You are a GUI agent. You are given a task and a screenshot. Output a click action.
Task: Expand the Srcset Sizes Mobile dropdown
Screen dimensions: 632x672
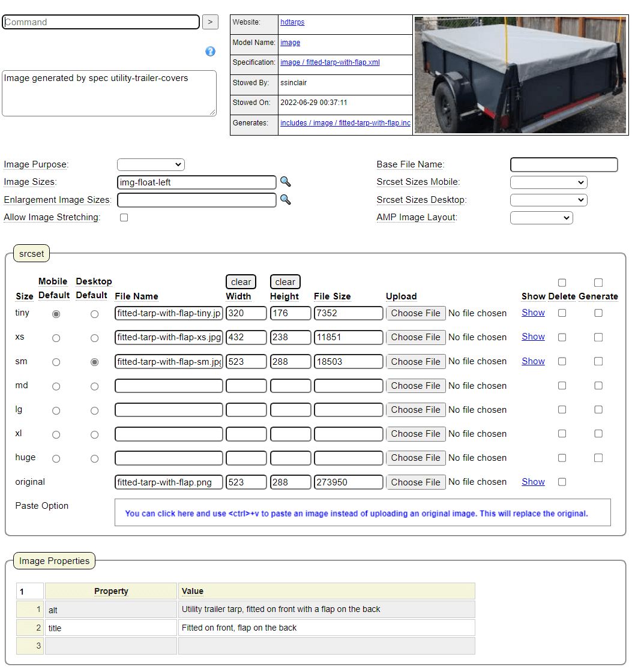point(548,182)
